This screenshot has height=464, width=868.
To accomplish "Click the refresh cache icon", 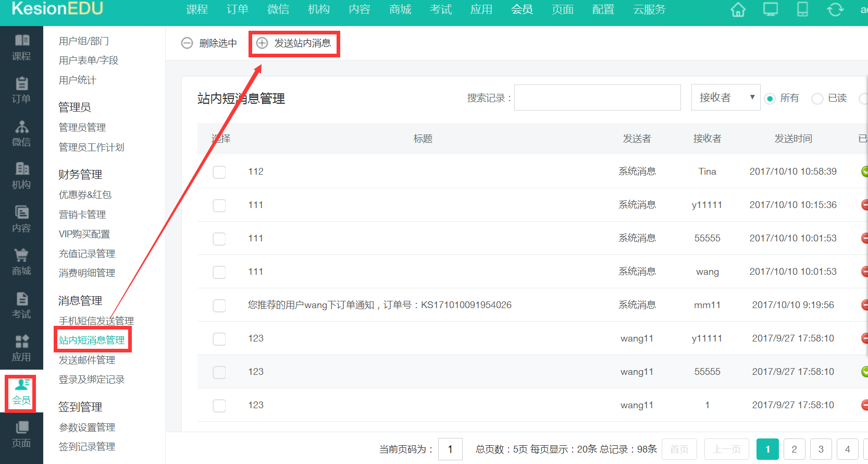I will point(835,10).
